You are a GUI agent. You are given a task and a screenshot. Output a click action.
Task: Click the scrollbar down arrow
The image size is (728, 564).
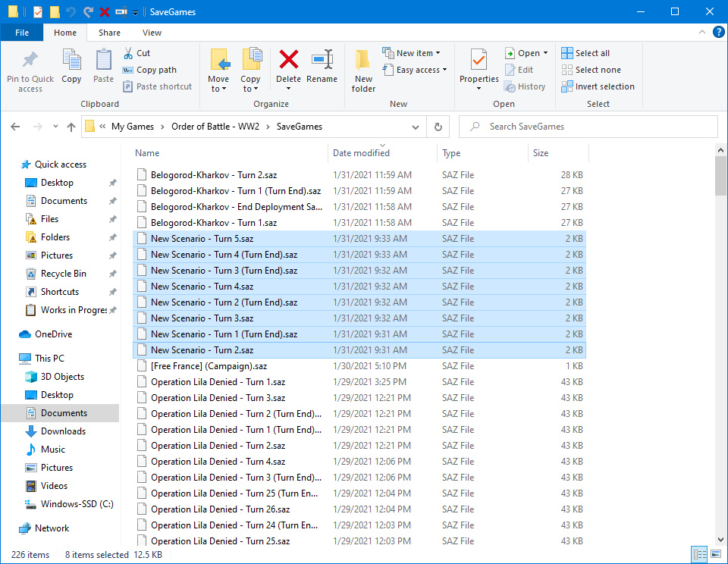pyautogui.click(x=720, y=540)
